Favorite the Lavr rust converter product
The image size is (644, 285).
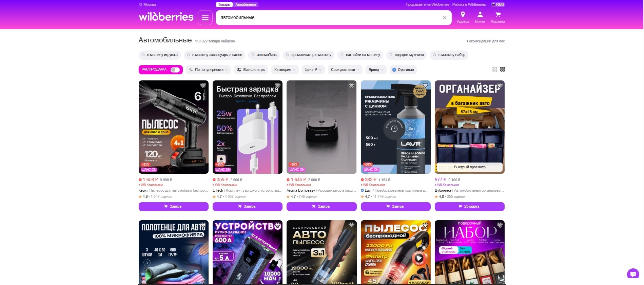(x=425, y=85)
